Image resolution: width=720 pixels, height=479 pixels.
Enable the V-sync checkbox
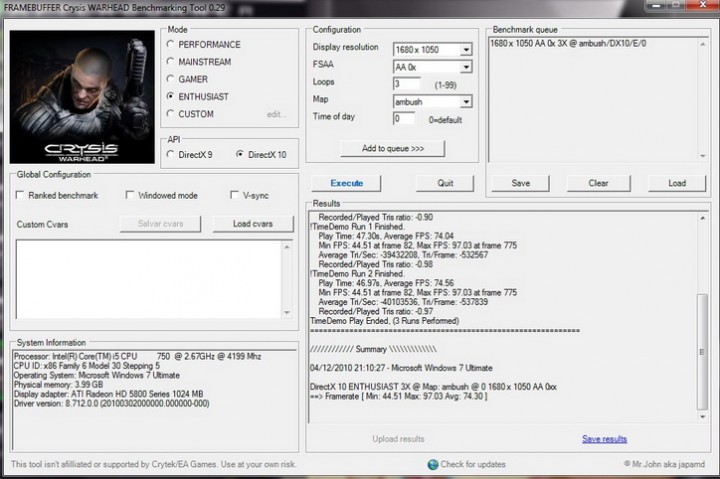234,195
